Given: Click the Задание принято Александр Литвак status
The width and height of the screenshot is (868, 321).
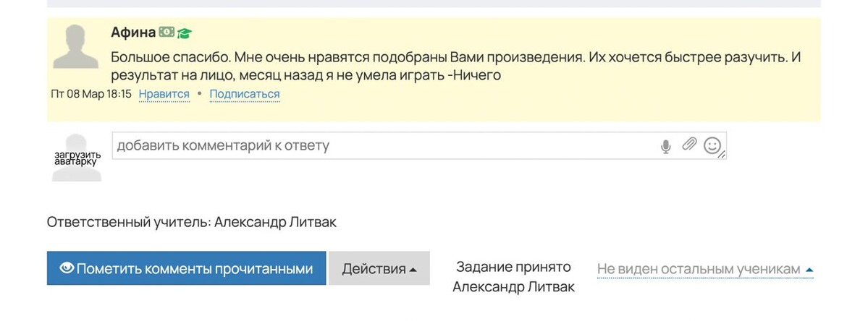Looking at the screenshot, I should (513, 277).
